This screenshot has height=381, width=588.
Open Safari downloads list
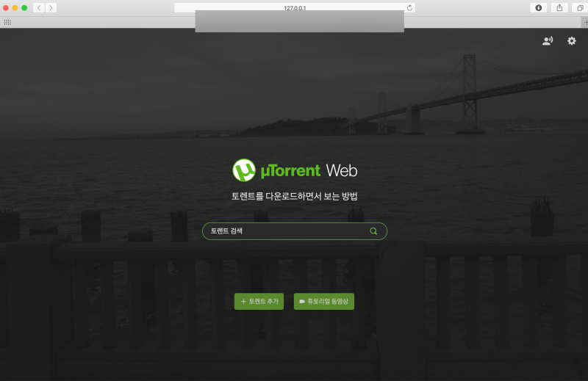pos(539,8)
